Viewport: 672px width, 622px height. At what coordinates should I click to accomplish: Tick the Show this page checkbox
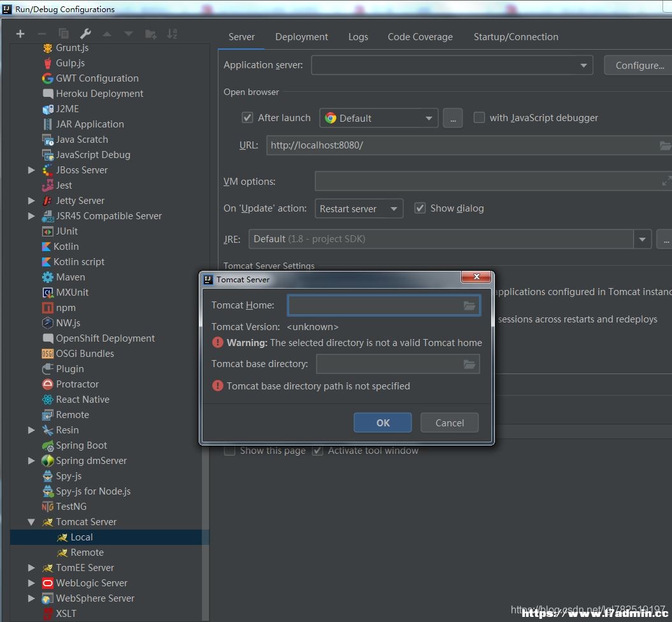tap(230, 451)
